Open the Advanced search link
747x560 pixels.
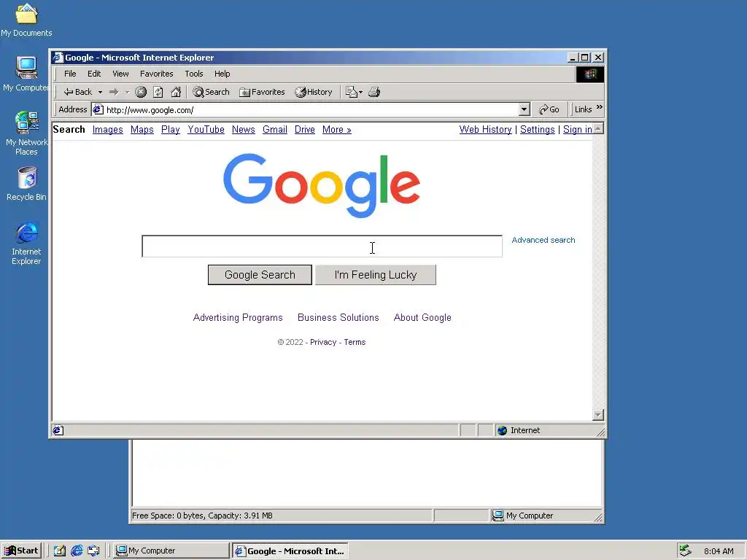pos(543,240)
